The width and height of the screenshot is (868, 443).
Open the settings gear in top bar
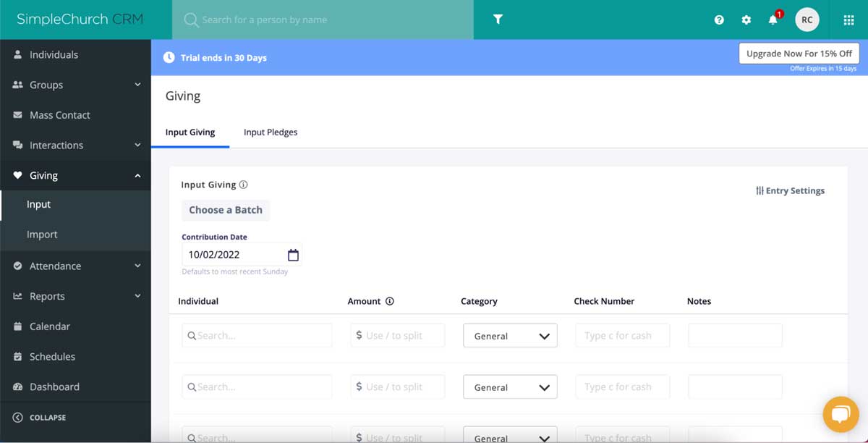click(746, 20)
